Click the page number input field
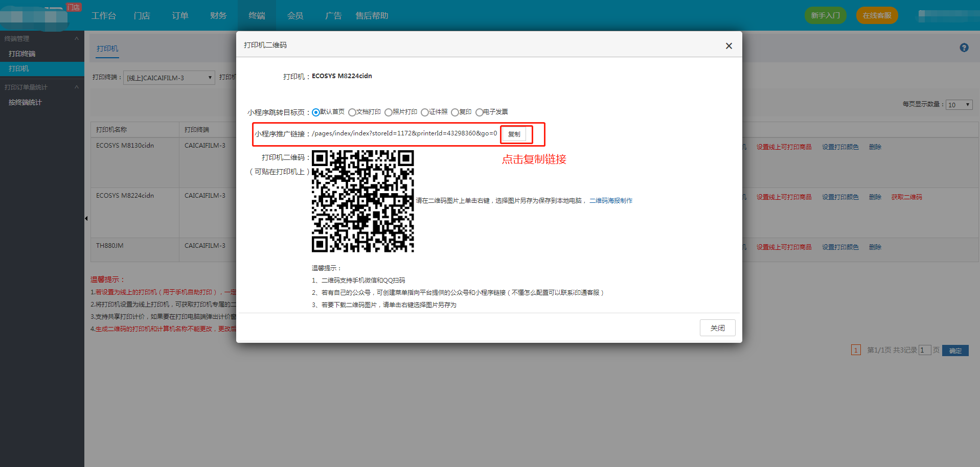 point(924,351)
